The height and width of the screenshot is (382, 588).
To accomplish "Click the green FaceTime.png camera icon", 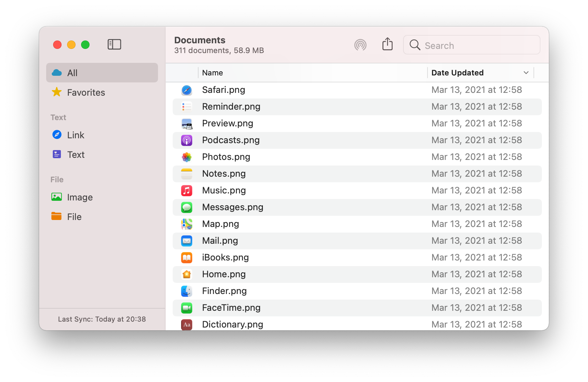I will [187, 308].
